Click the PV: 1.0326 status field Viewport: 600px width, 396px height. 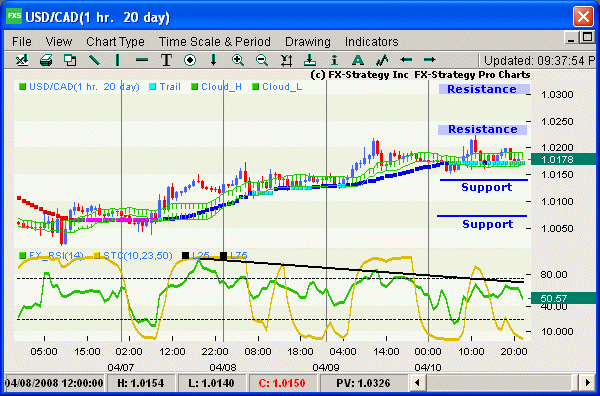(363, 383)
